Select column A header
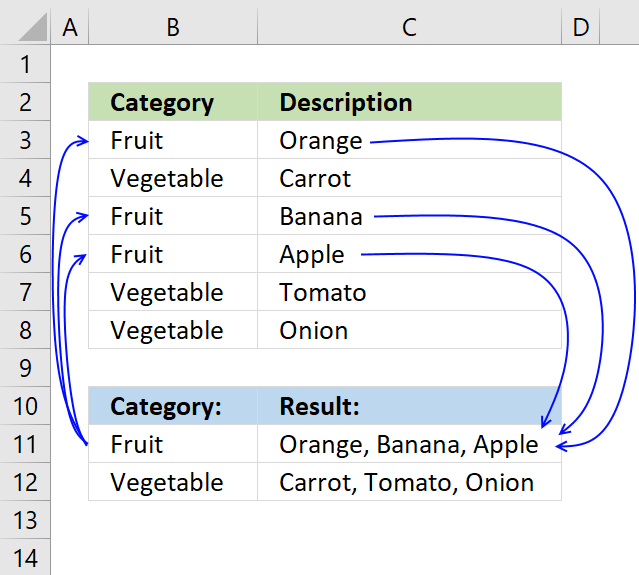 pos(69,27)
